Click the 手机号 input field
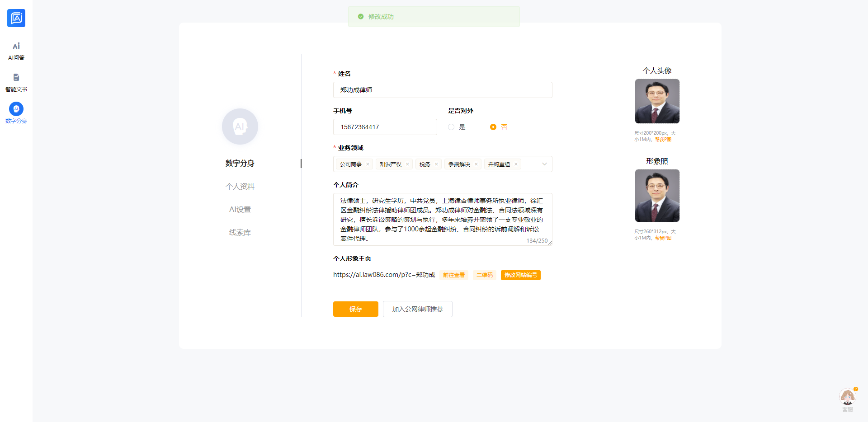The image size is (868, 422). [x=385, y=127]
